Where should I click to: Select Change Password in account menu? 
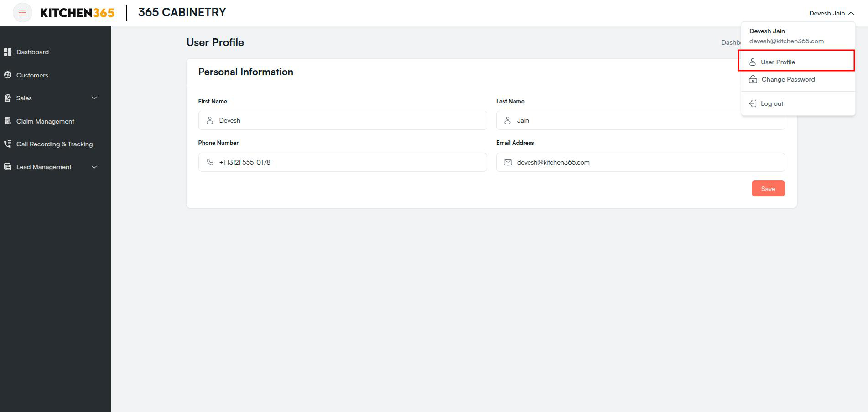(x=798, y=79)
